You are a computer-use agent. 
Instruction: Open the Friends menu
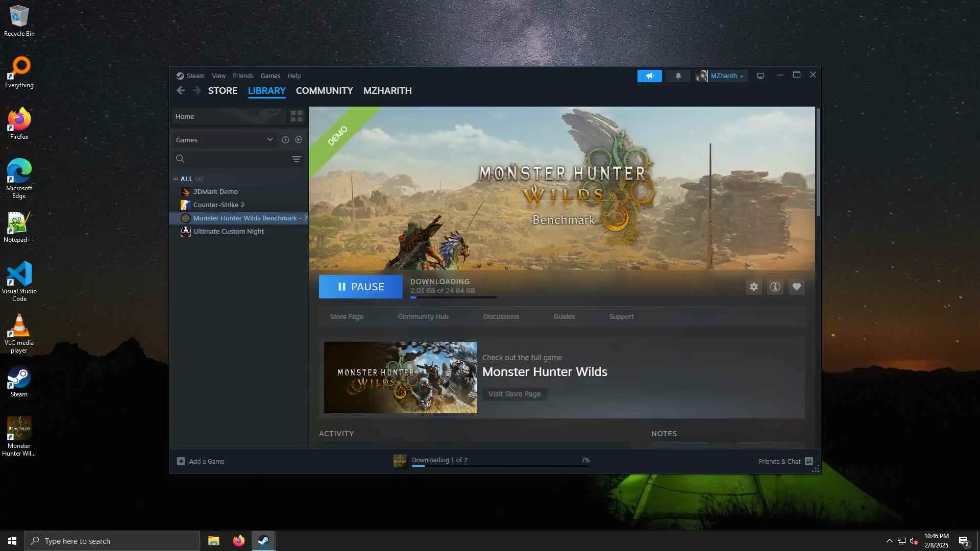[243, 76]
